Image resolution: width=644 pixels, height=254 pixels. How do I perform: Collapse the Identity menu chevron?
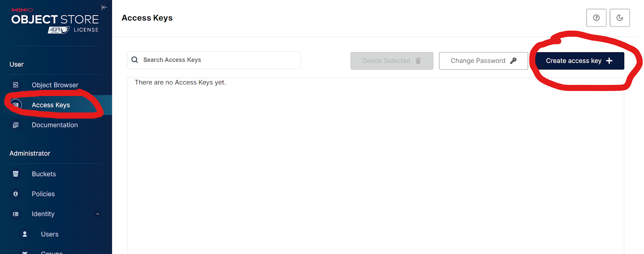(x=97, y=214)
